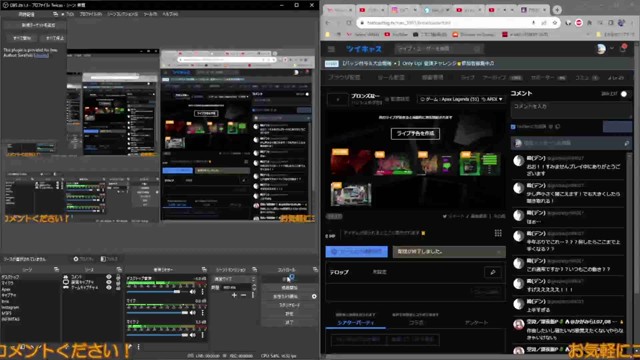Switch to the コラボ tab
The image size is (640, 360).
[416, 322]
